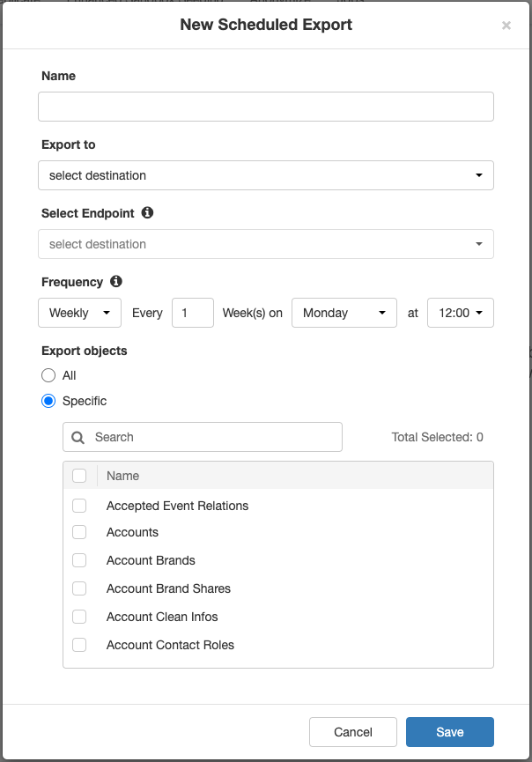Screen dimensions: 532x762
Task: Select the Specific export objects radio
Action: point(48,401)
